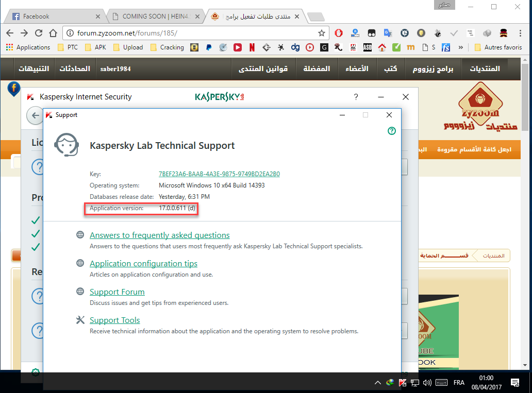This screenshot has height=393, width=532.
Task: Click the Chrome address bar
Action: point(195,33)
